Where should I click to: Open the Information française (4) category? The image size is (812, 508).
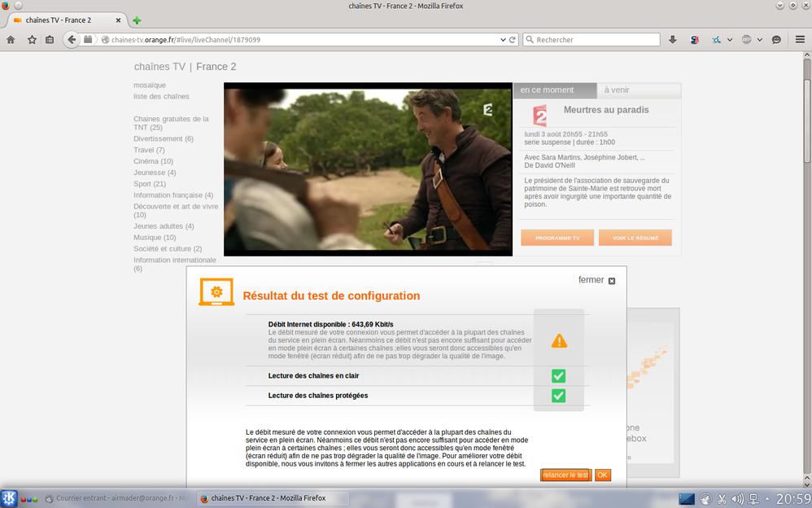(173, 195)
